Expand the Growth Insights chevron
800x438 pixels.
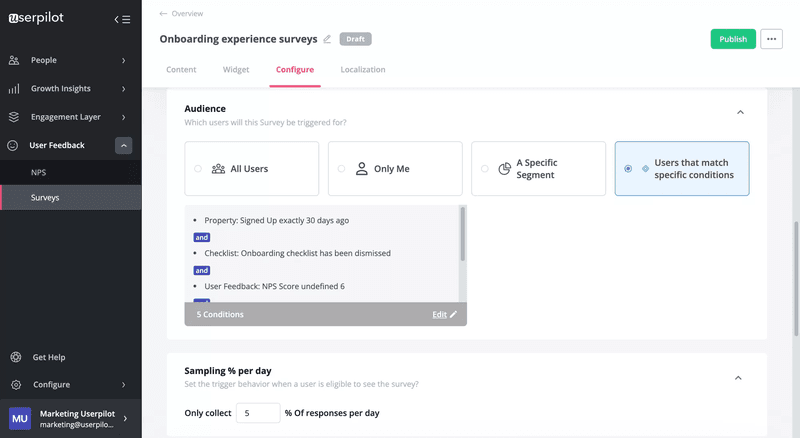pyautogui.click(x=123, y=89)
